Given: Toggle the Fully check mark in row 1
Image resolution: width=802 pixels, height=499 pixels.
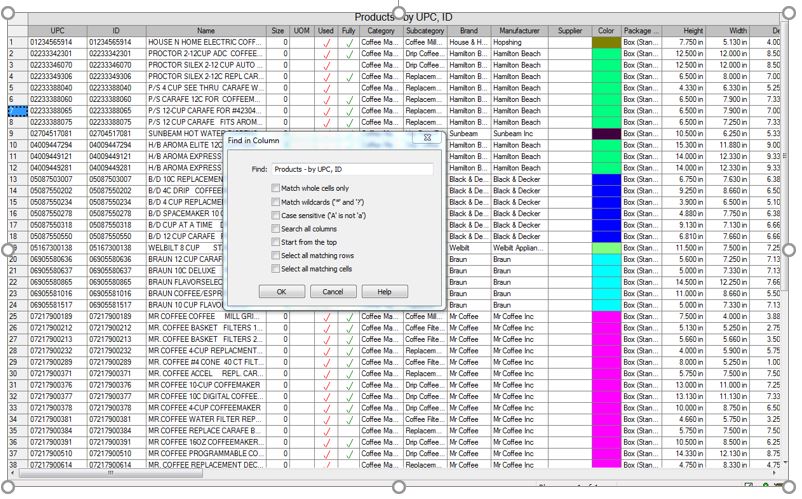Looking at the screenshot, I should tap(349, 42).
